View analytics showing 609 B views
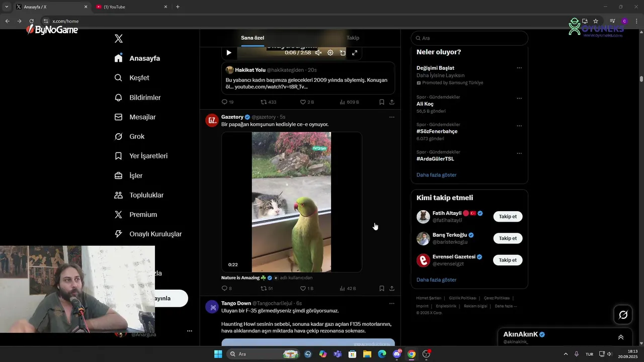The height and width of the screenshot is (362, 644). click(349, 102)
